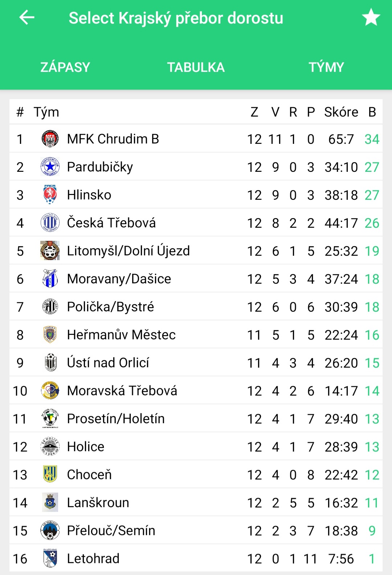Viewport: 392px width, 575px height.
Task: Toggle the favorite star icon
Action: point(371,17)
